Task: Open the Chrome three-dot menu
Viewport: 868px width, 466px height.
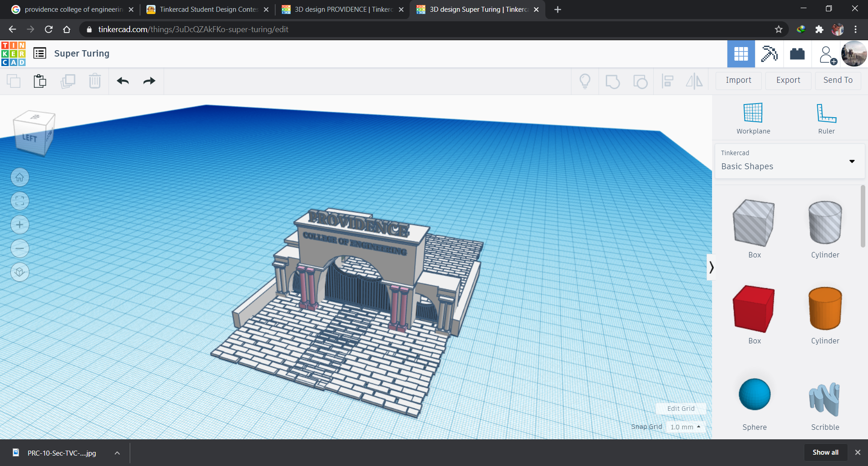Action: pyautogui.click(x=855, y=29)
